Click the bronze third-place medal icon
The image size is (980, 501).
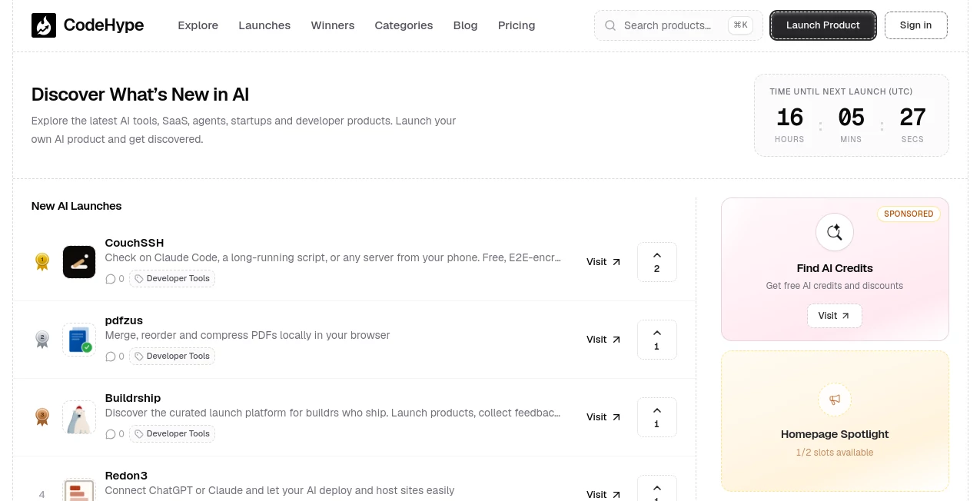tap(42, 417)
